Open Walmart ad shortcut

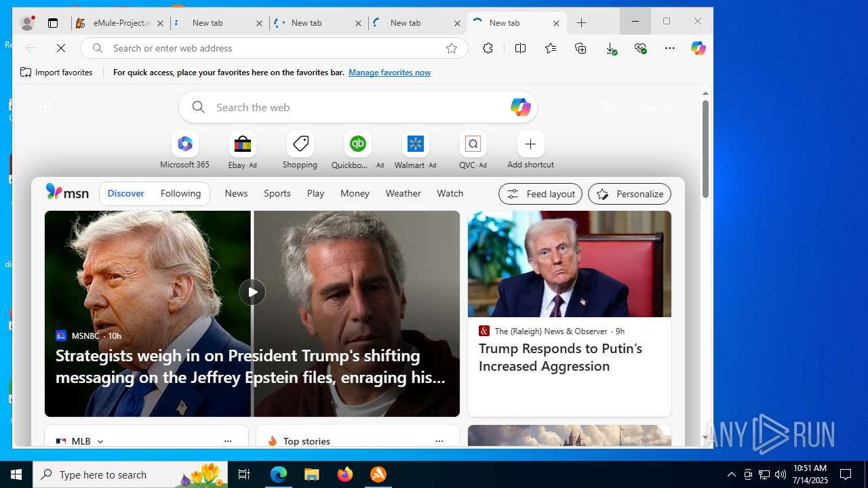(415, 150)
